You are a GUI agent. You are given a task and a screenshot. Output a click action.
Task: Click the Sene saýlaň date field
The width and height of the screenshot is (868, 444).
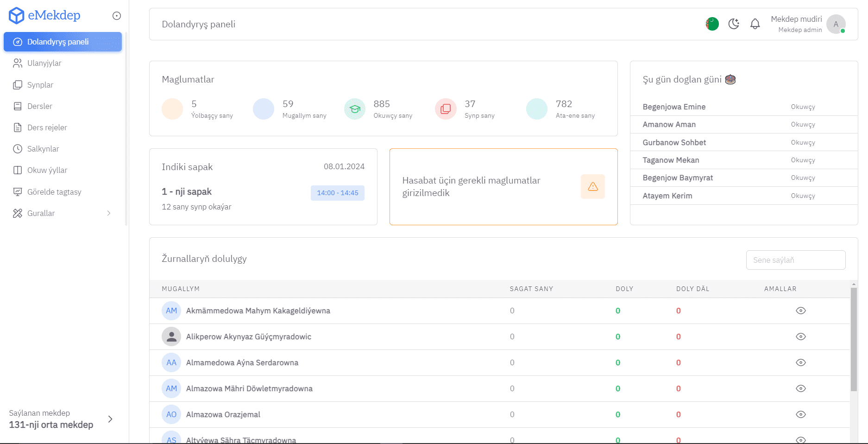[795, 260]
